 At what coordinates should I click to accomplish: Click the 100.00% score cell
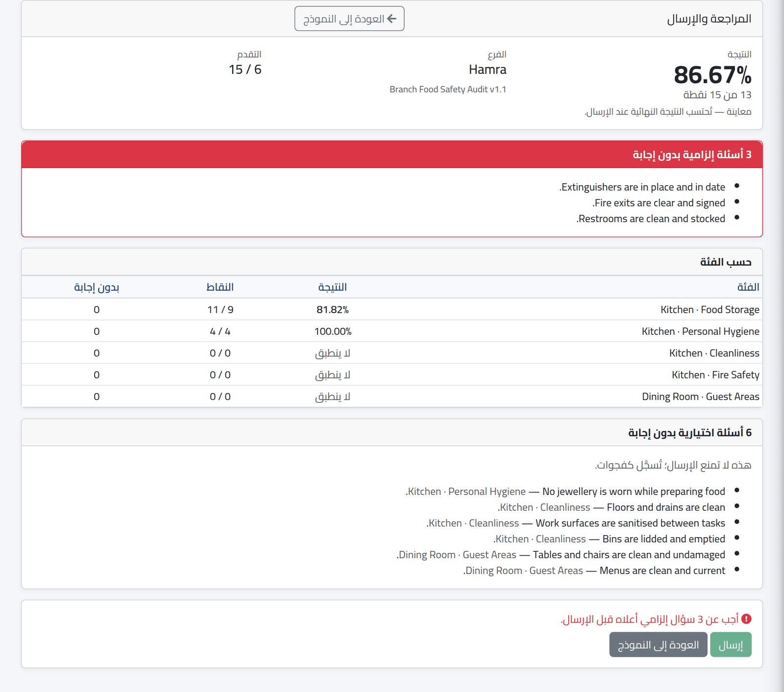click(333, 331)
